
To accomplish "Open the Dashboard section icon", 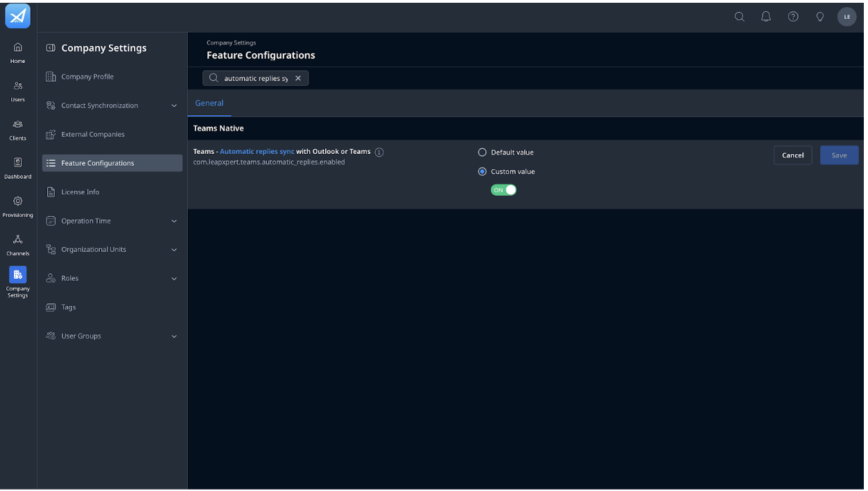I will click(x=18, y=162).
